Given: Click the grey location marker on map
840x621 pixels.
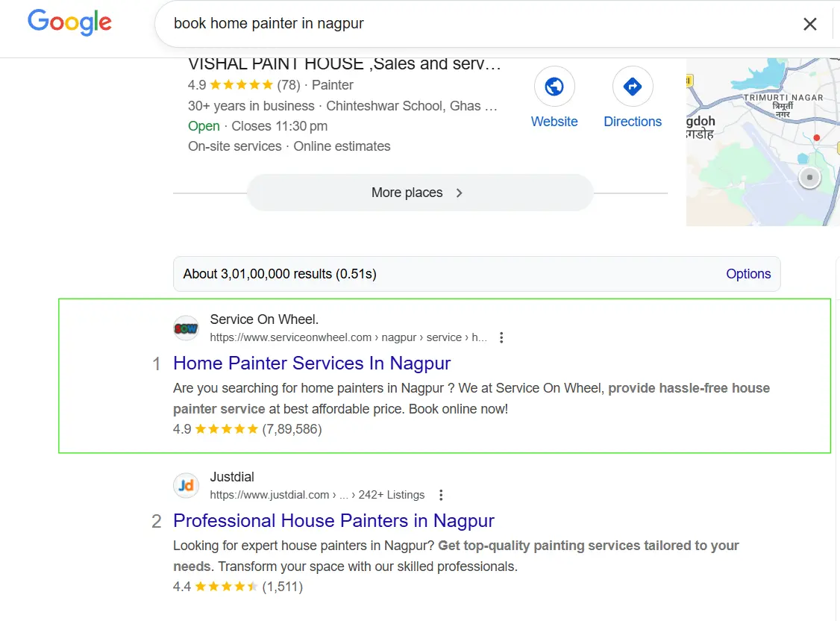Looking at the screenshot, I should (809, 178).
